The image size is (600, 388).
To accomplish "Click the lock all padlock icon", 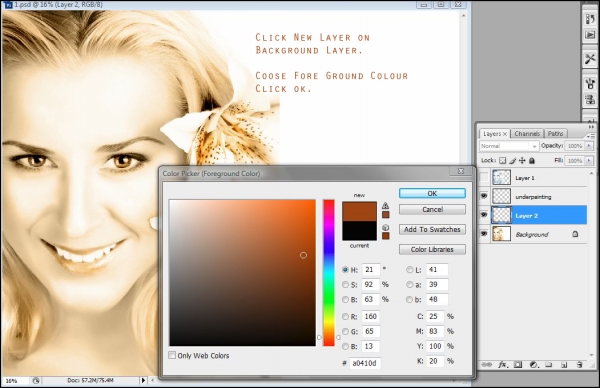I will coord(532,161).
